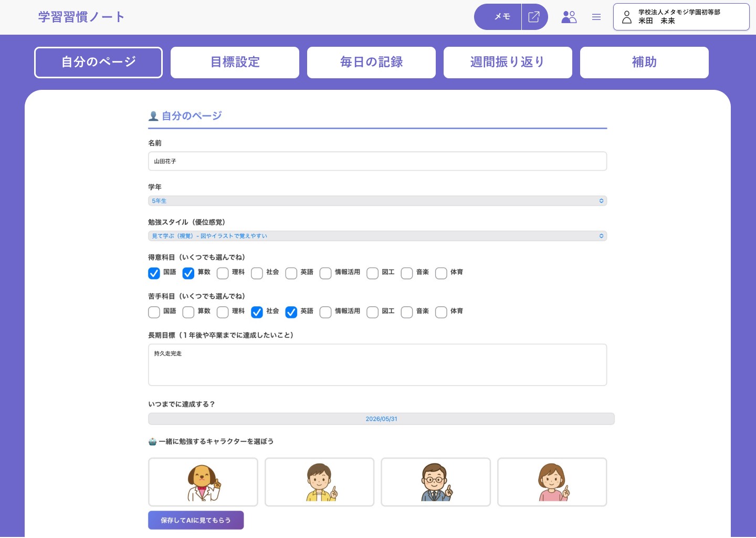The image size is (756, 538).
Task: Open the hamburger menu icon
Action: (x=596, y=17)
